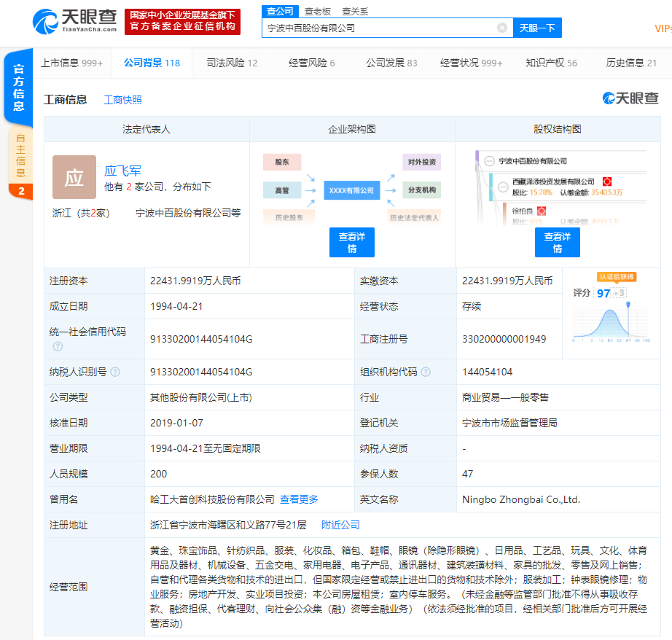Open the 统一社会信用代码 help question mark

[59, 346]
